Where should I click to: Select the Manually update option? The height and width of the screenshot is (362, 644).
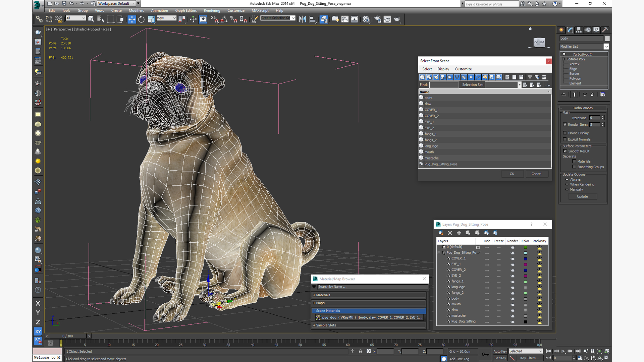pyautogui.click(x=567, y=189)
